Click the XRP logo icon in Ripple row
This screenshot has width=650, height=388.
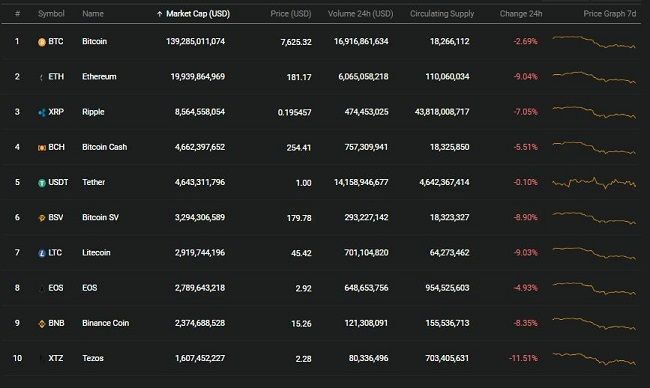click(x=42, y=112)
